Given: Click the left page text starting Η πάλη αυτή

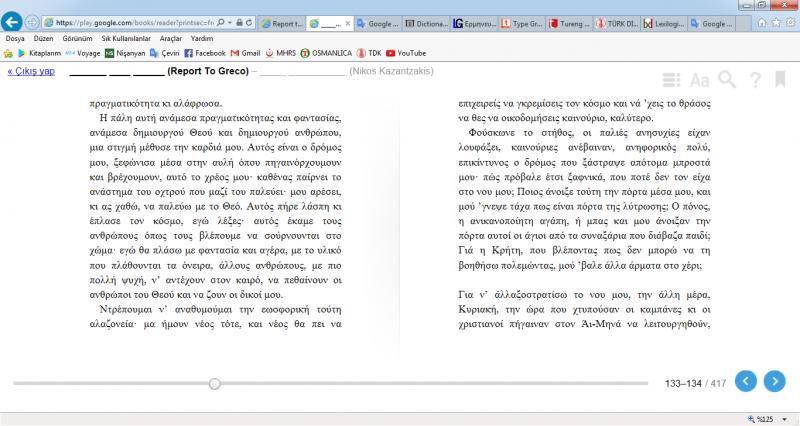Looking at the screenshot, I should pos(215,207).
